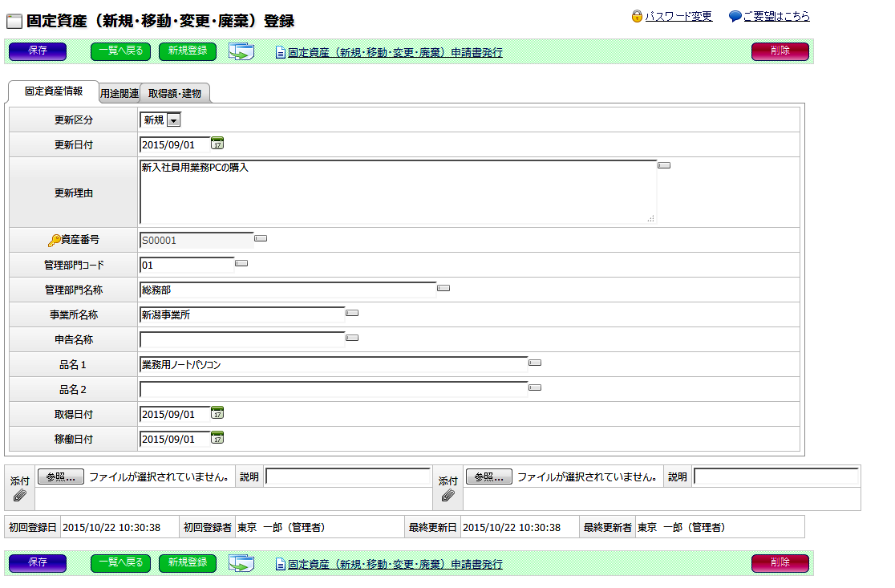895x588 pixels.
Task: Click the top toolbar copy/transfer icon
Action: coord(241,52)
